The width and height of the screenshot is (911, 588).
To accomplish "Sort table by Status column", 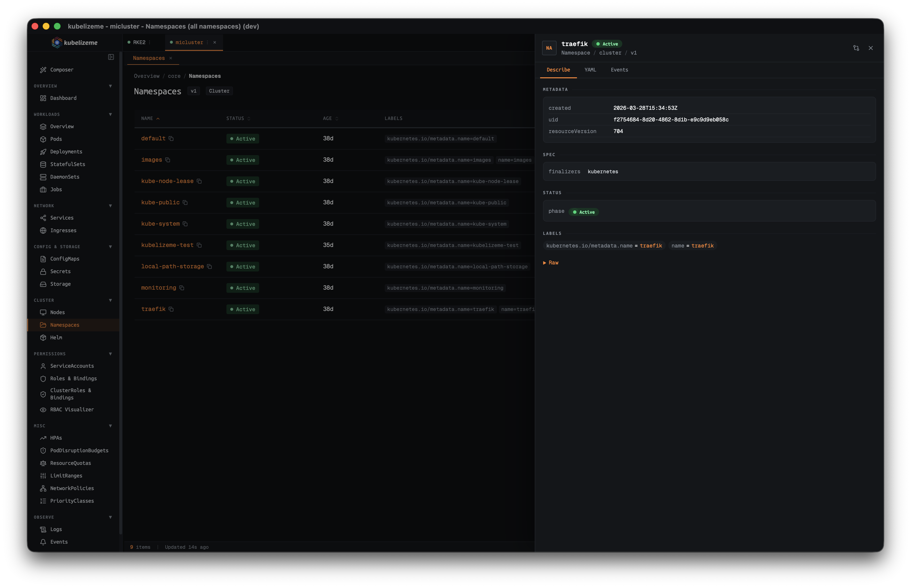I will click(238, 118).
